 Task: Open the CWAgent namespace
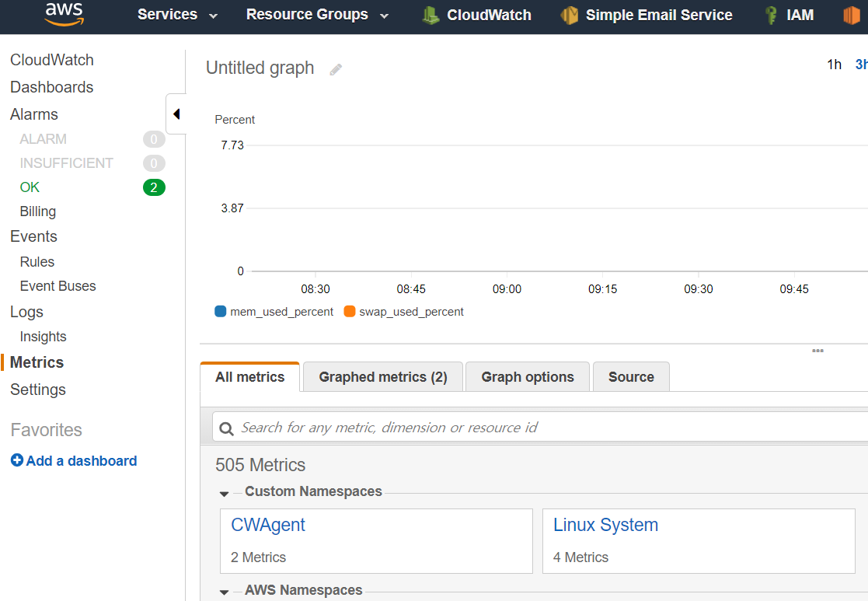268,525
